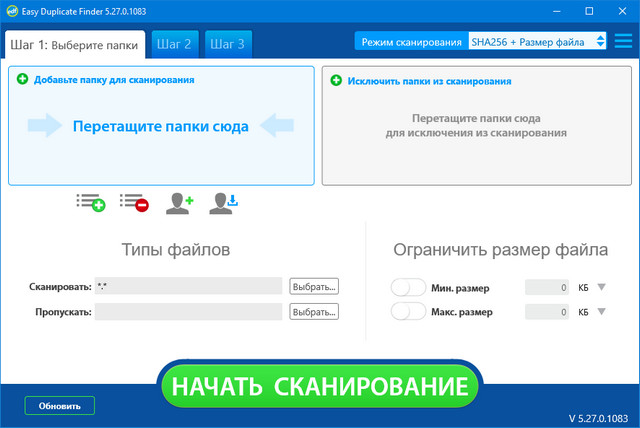
Task: Click the Обновить button
Action: [x=60, y=405]
